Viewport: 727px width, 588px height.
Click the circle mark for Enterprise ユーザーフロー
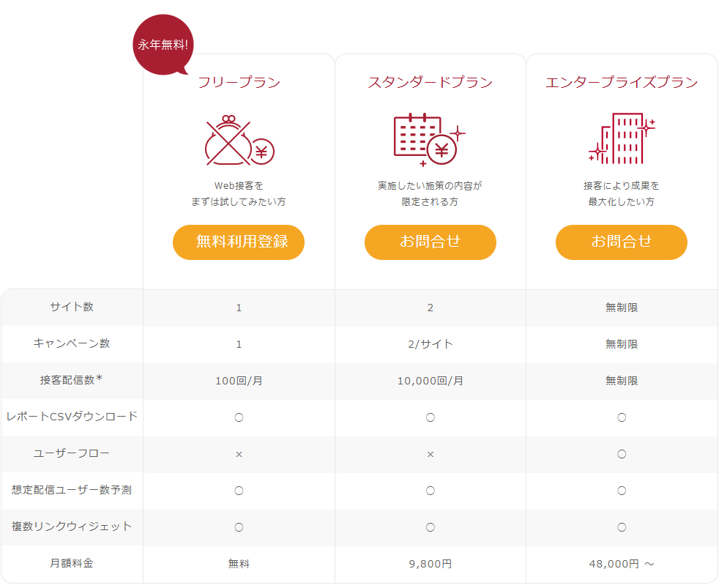pyautogui.click(x=622, y=454)
